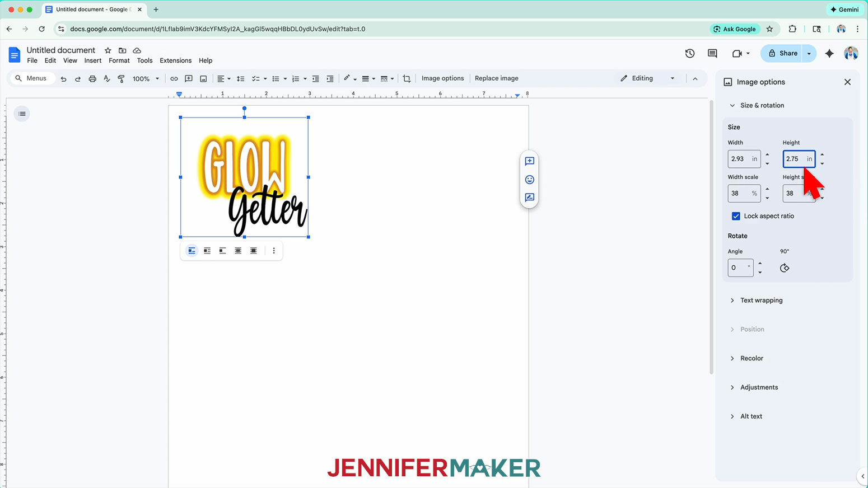Open the Insert menu

(x=93, y=60)
